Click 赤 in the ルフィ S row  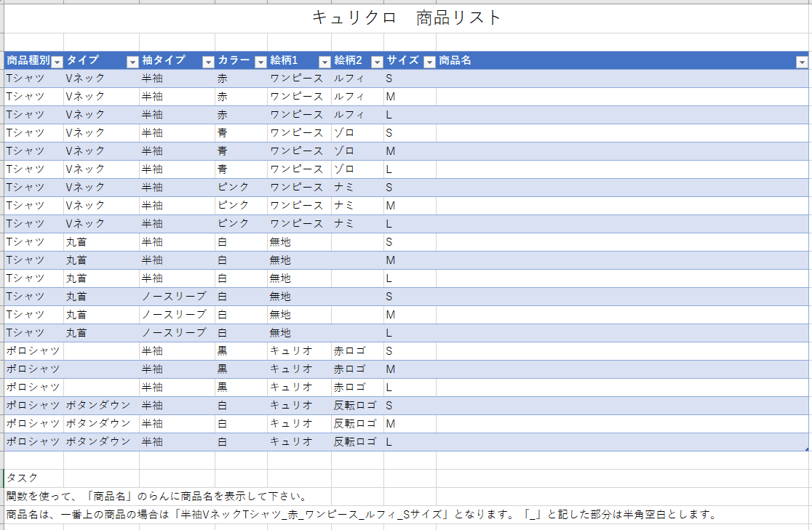coord(222,79)
